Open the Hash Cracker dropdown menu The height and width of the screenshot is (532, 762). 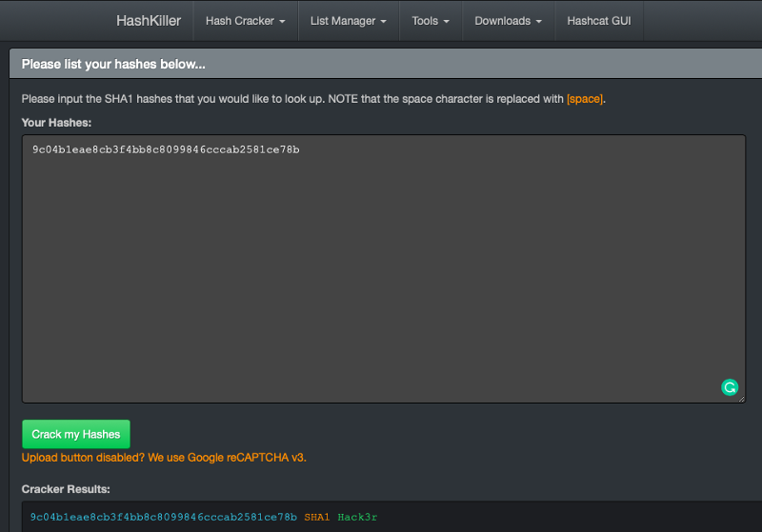(x=246, y=21)
